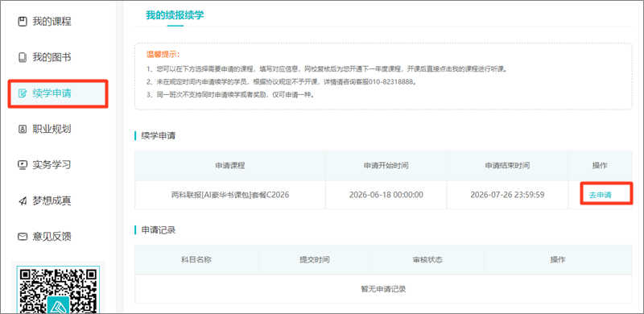Switch to 我的续报续学 tab
Viewport: 644px width, 314px height.
point(175,15)
